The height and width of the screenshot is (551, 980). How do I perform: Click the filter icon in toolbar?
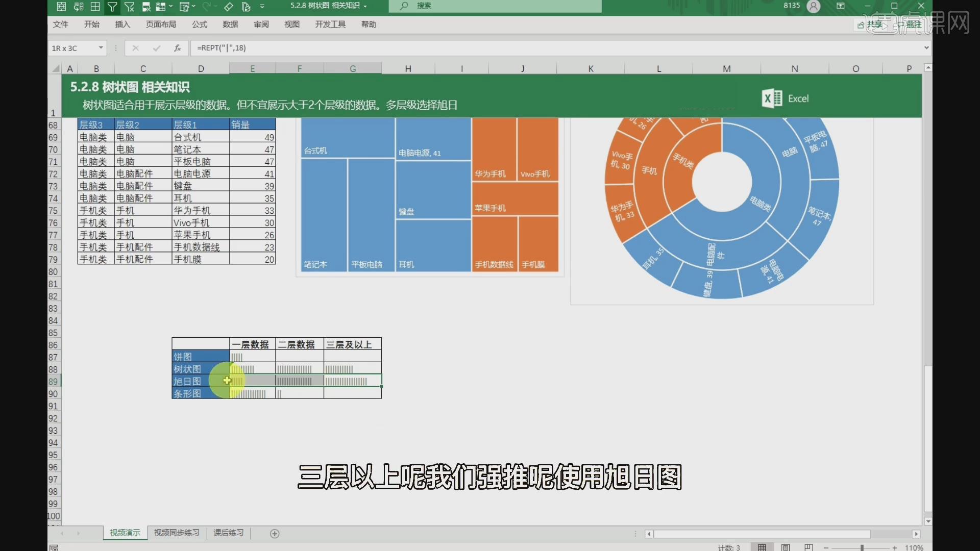[x=112, y=6]
